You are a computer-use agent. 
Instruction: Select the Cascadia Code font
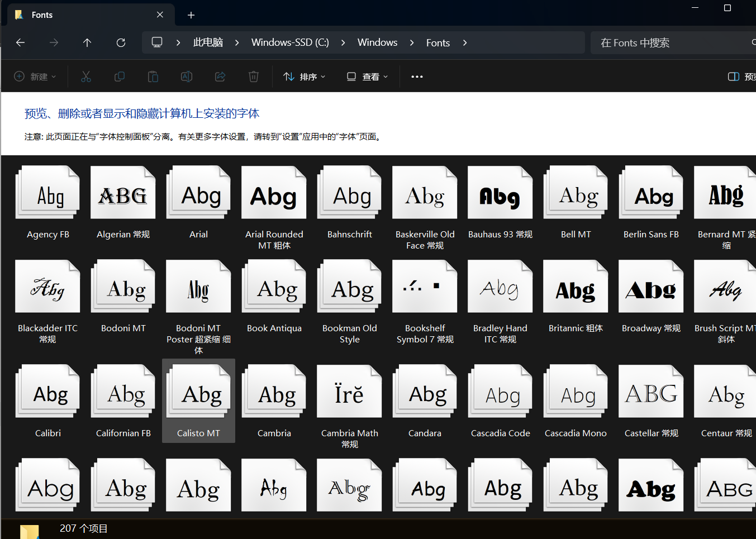click(500, 401)
